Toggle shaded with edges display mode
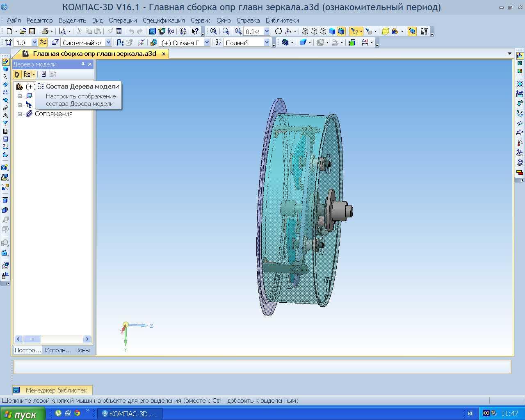525x420 pixels. 341,31
